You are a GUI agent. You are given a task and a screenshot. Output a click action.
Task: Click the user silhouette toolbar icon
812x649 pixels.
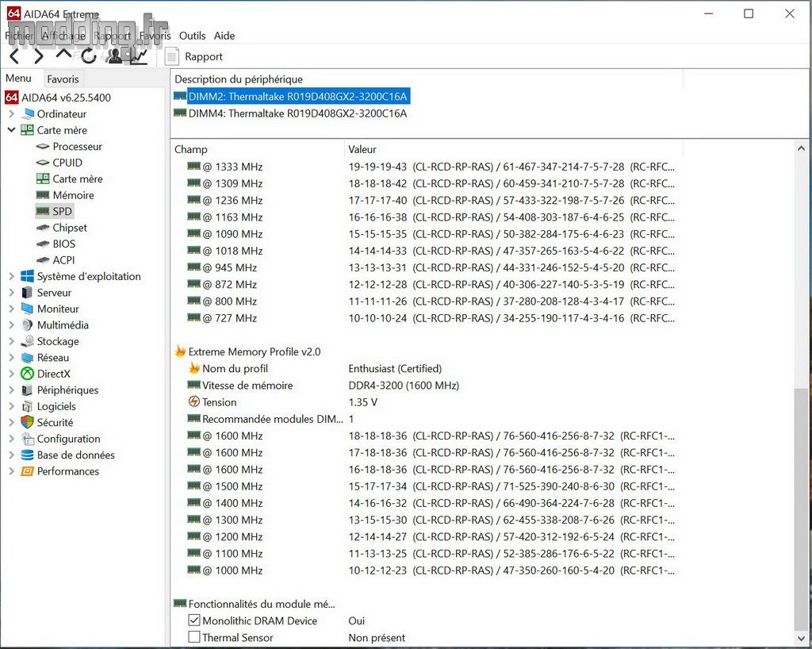click(x=114, y=56)
